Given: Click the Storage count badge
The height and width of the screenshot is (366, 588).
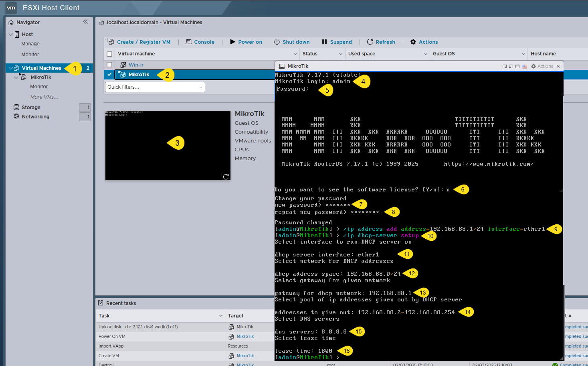Looking at the screenshot, I should (85, 108).
